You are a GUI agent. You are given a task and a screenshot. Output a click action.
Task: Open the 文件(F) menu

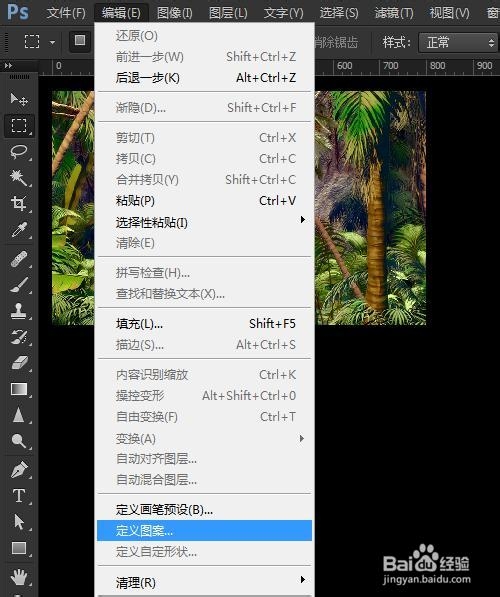coord(66,13)
